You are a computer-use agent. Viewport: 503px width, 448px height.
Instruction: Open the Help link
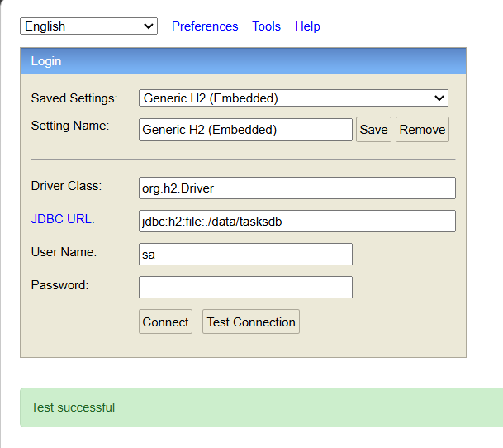point(307,26)
